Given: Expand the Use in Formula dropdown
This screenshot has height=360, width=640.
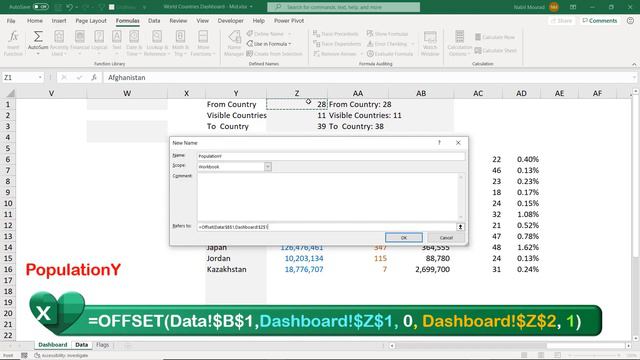Looking at the screenshot, I should (290, 44).
